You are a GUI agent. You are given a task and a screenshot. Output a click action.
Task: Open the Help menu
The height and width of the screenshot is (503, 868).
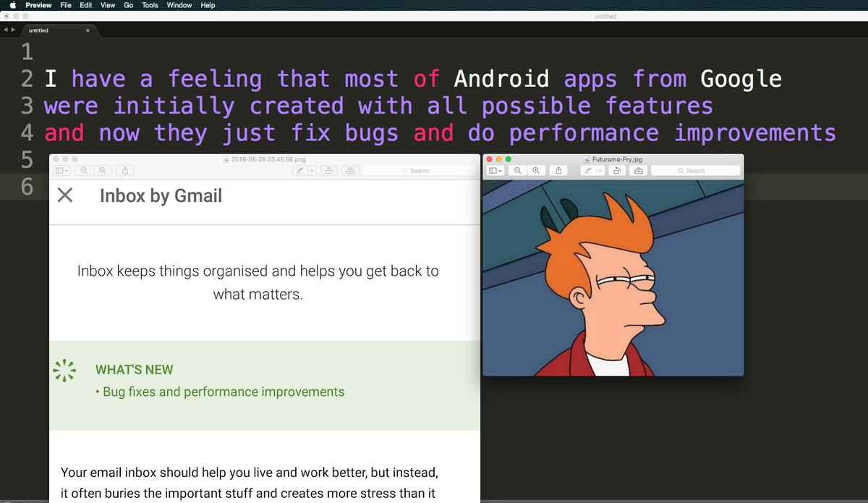point(208,5)
